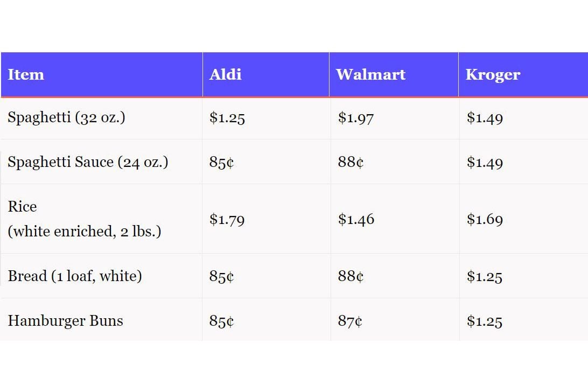The image size is (588, 392).
Task: Select the Kroger column header
Action: [493, 75]
